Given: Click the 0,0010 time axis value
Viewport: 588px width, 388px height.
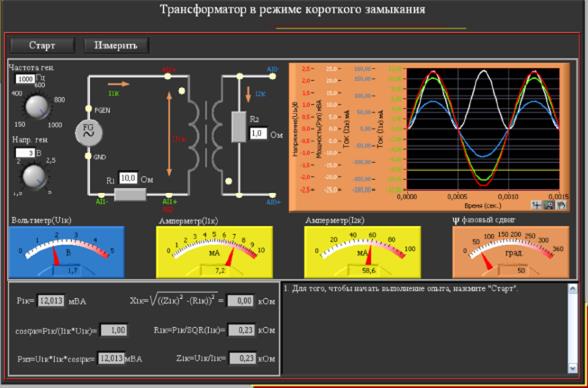Looking at the screenshot, I should (508, 197).
